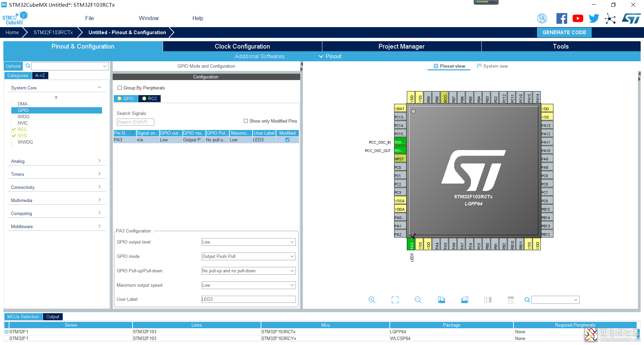Viewport: 644px width, 345px height.
Task: Switch to A->Z listing
Action: [40, 75]
